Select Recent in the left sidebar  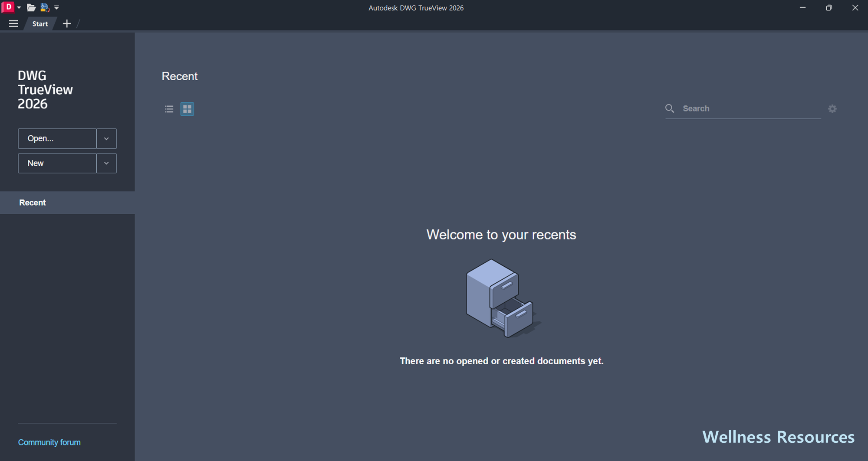(67, 203)
